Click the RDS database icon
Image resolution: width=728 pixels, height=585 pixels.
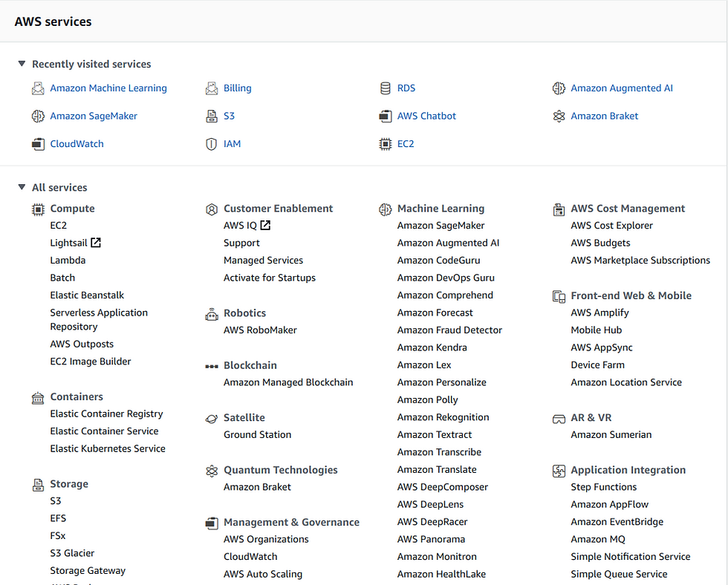386,88
